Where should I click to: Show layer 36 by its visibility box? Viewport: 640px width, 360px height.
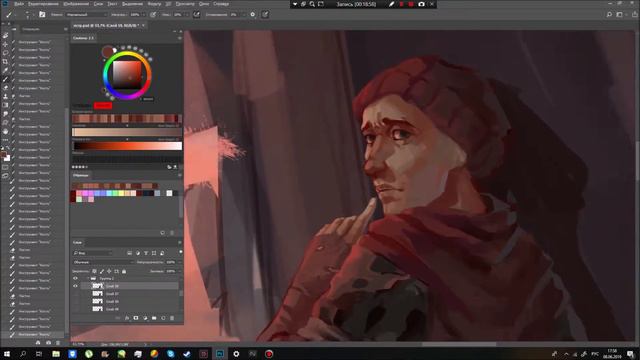coord(75,302)
